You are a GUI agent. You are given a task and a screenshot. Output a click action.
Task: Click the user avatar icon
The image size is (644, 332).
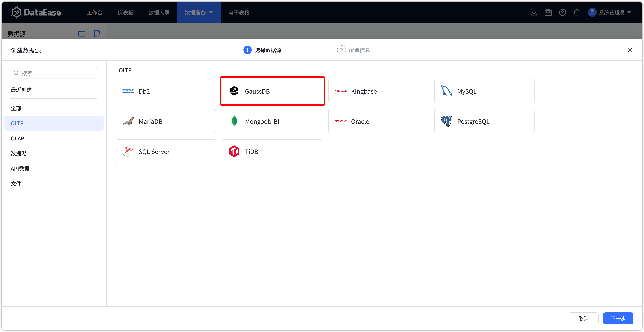[x=592, y=12]
